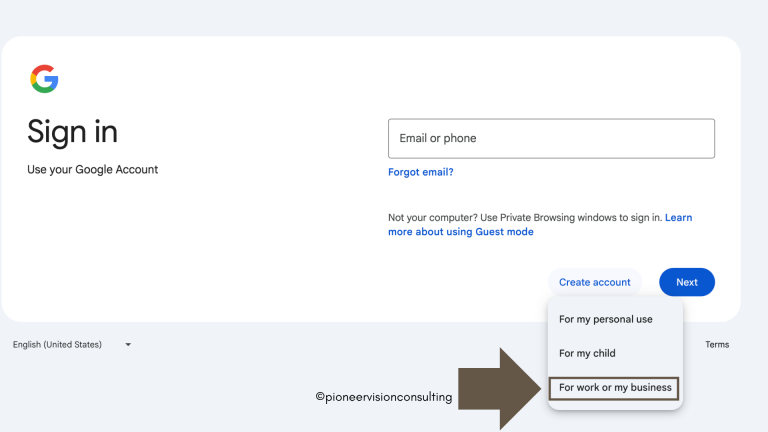This screenshot has height=432, width=768.
Task: Click the Google logo icon
Action: coord(44,78)
